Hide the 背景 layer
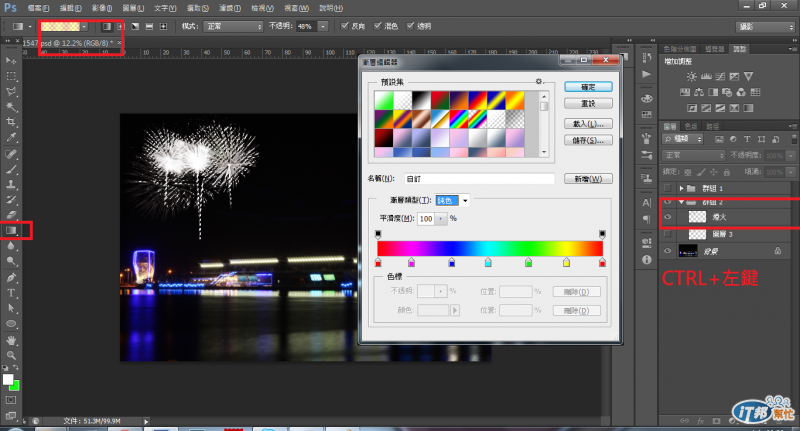800x431 pixels. click(x=667, y=251)
